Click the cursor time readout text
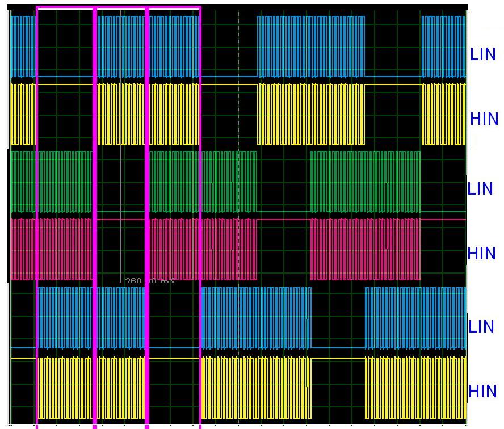The image size is (504, 429). 149,281
